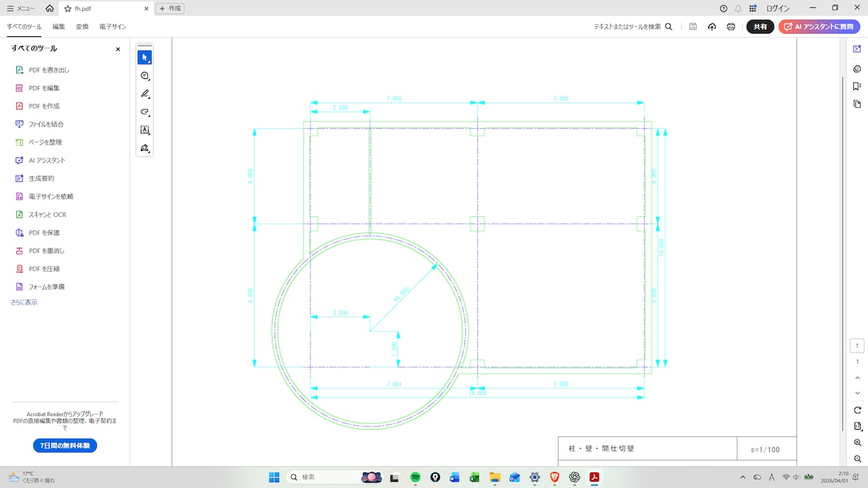The width and height of the screenshot is (868, 488).
Task: Open Spotify from the taskbar
Action: point(416,477)
